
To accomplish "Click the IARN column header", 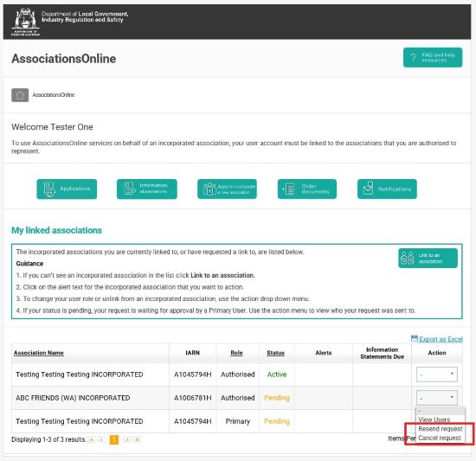I will pos(192,353).
